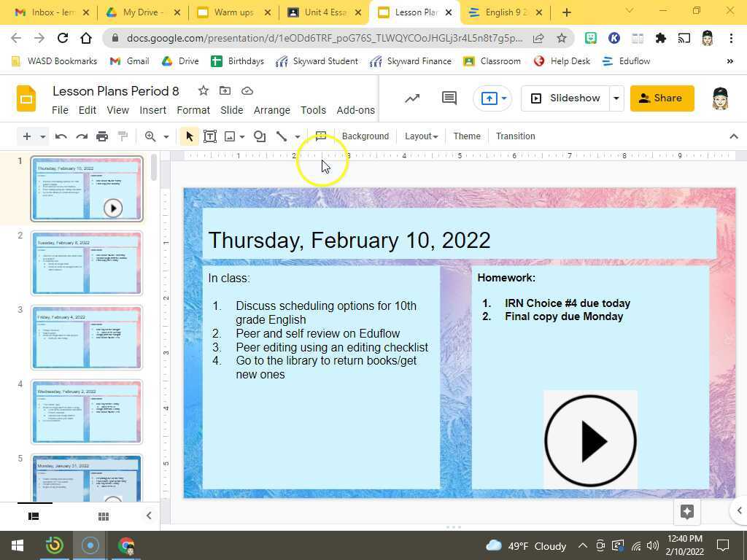Image resolution: width=747 pixels, height=560 pixels.
Task: Open Chrome from the taskbar
Action: (x=125, y=545)
